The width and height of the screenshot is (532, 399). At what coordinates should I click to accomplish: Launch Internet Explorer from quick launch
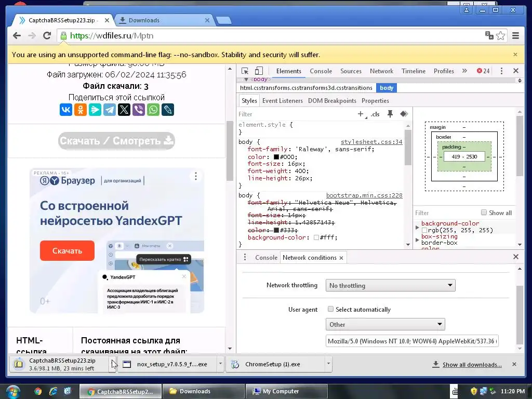point(54,391)
